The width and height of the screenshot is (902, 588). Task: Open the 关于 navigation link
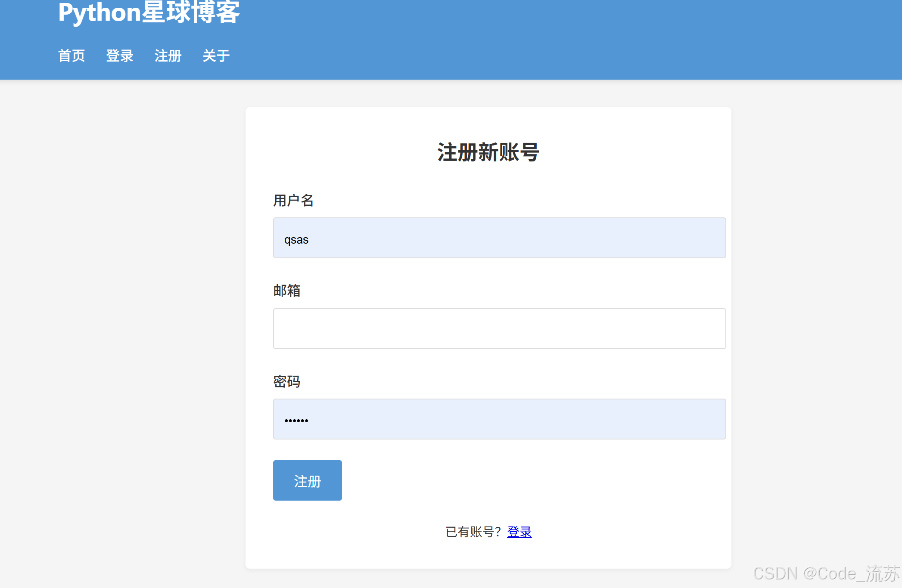tap(216, 56)
